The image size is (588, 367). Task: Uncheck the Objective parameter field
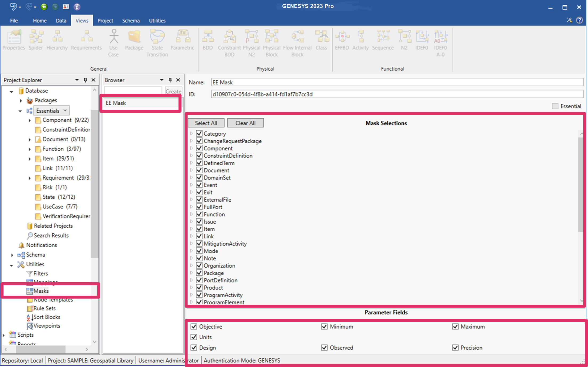[194, 327]
